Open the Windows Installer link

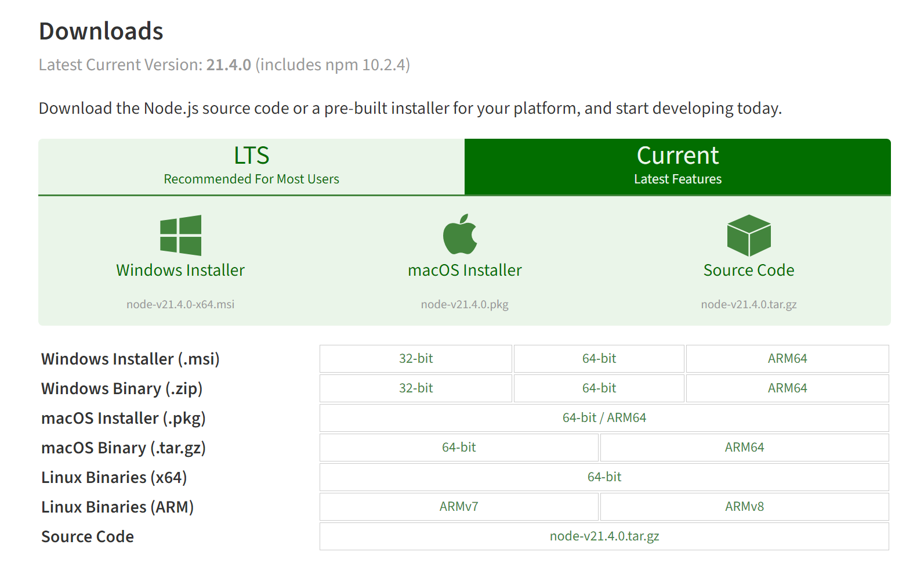point(180,271)
